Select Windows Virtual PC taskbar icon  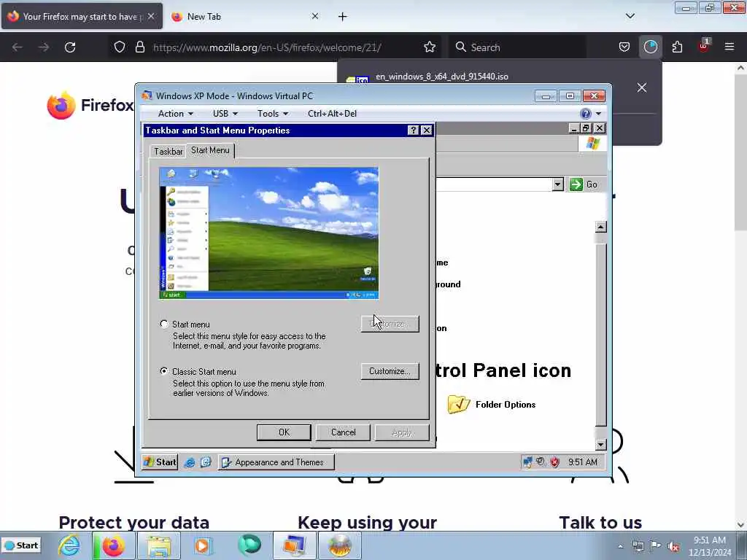pyautogui.click(x=294, y=545)
